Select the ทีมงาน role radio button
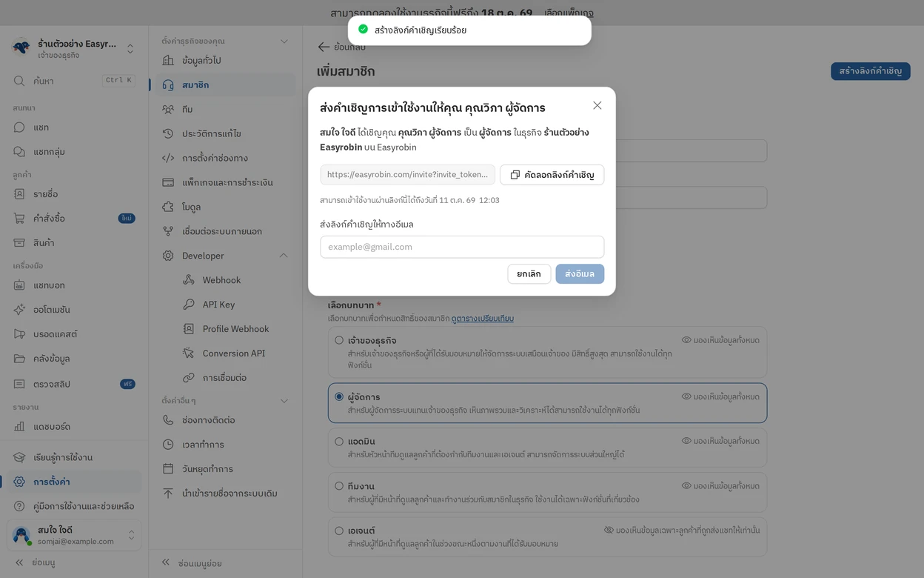The height and width of the screenshot is (578, 924). coord(339,486)
